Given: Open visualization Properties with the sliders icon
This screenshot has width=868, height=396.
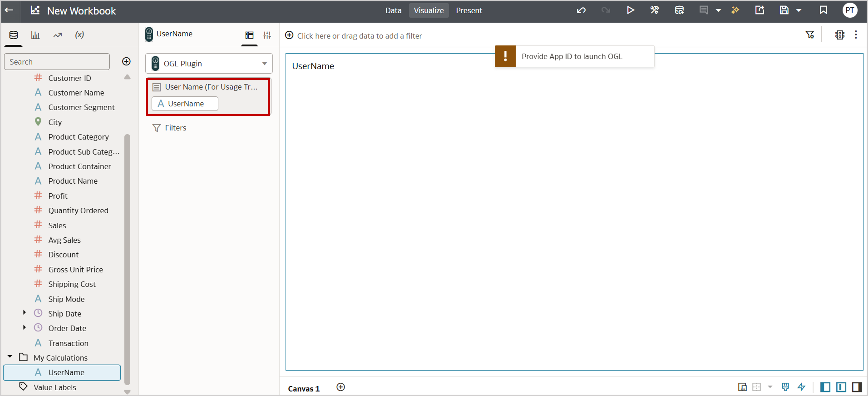Looking at the screenshot, I should coord(266,35).
